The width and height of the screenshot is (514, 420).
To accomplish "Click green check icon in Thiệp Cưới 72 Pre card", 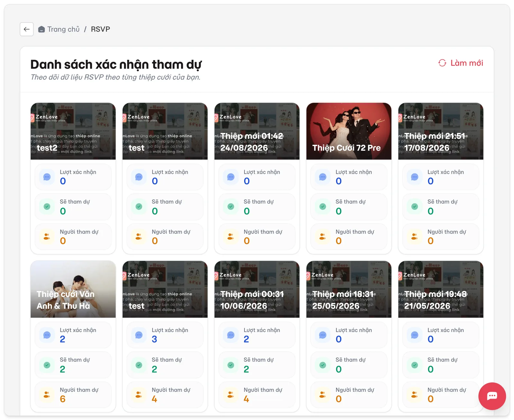I will pos(323,206).
